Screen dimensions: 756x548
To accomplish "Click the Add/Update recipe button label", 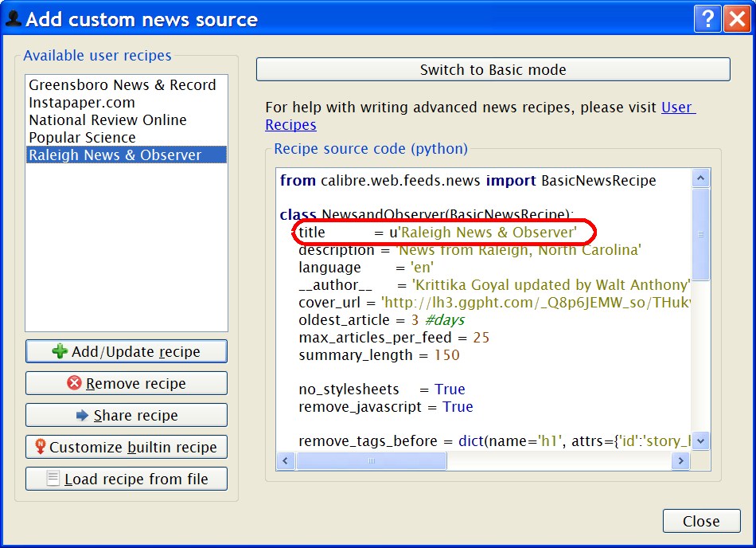I will [x=136, y=352].
